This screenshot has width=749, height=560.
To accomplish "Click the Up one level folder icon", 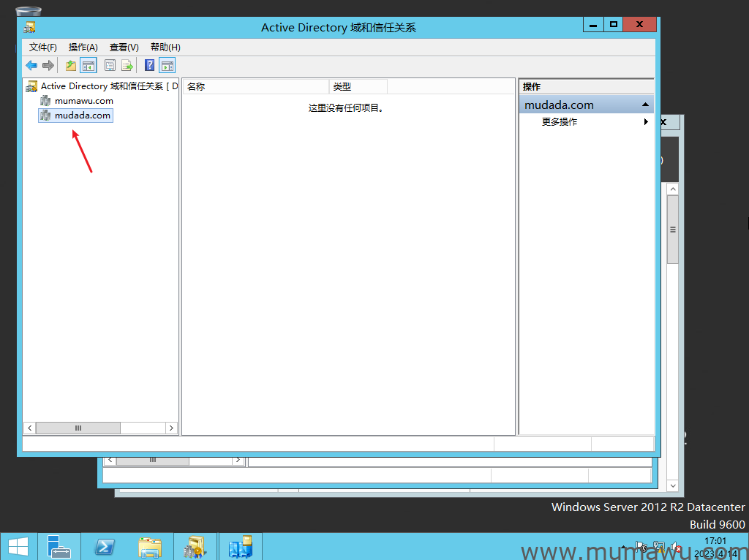I will (x=71, y=66).
